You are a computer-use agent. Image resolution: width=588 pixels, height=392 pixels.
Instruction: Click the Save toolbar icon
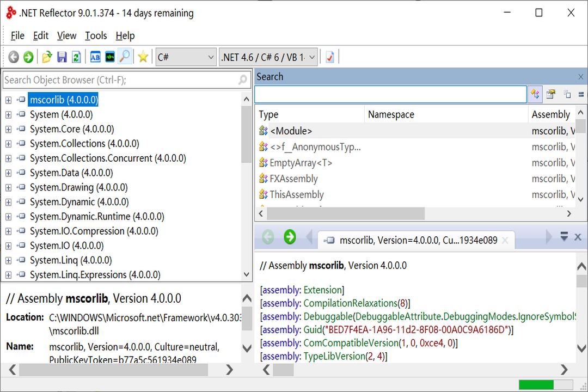(x=62, y=57)
